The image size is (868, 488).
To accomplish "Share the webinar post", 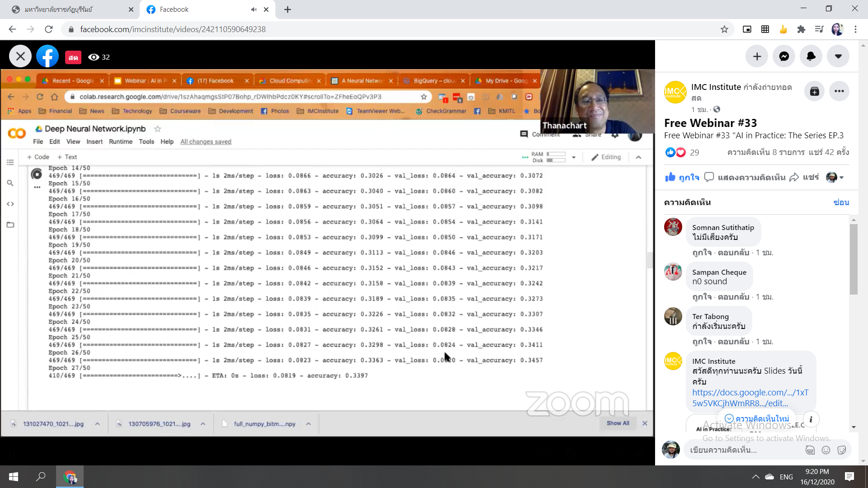I will pos(804,178).
